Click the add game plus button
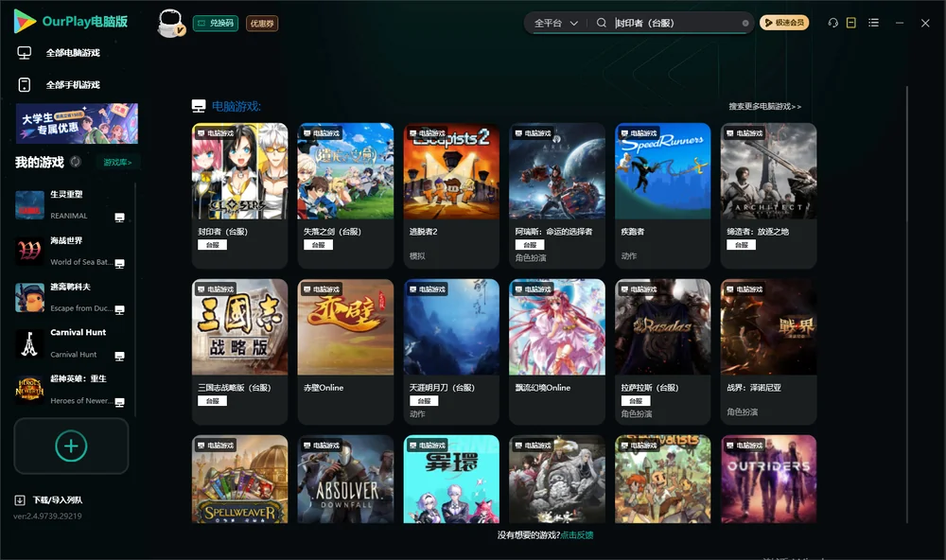 71,446
